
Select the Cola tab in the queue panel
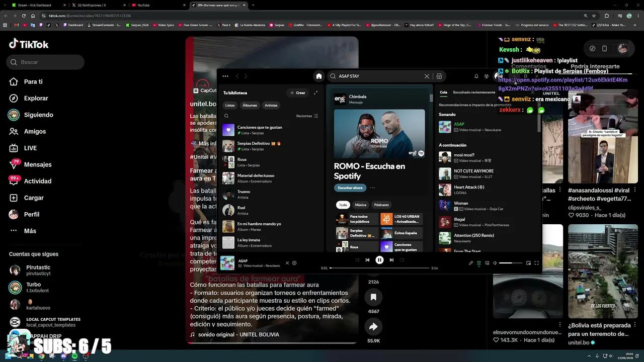[x=443, y=93]
